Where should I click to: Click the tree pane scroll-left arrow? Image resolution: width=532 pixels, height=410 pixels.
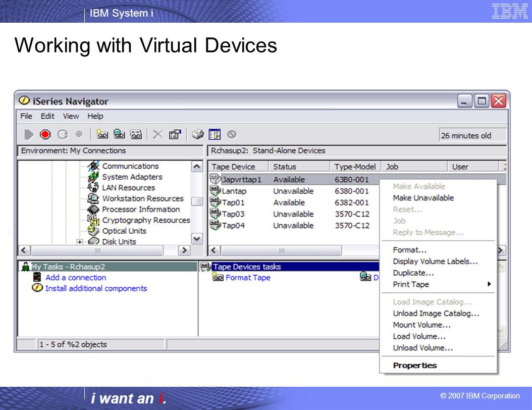[23, 250]
